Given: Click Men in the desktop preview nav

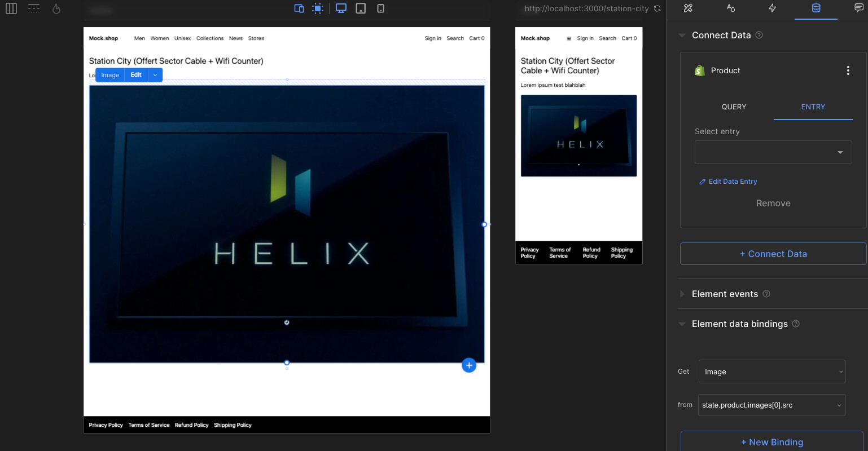Looking at the screenshot, I should [139, 38].
